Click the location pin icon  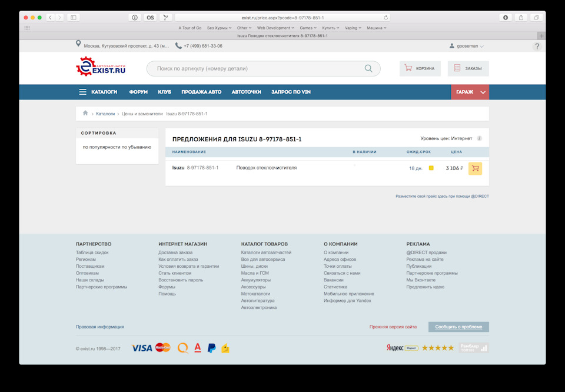click(x=78, y=44)
